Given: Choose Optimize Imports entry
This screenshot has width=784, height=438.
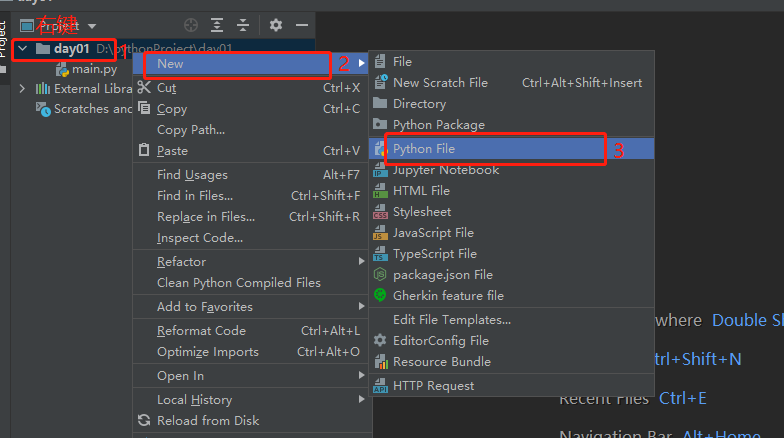Looking at the screenshot, I should coord(250,352).
